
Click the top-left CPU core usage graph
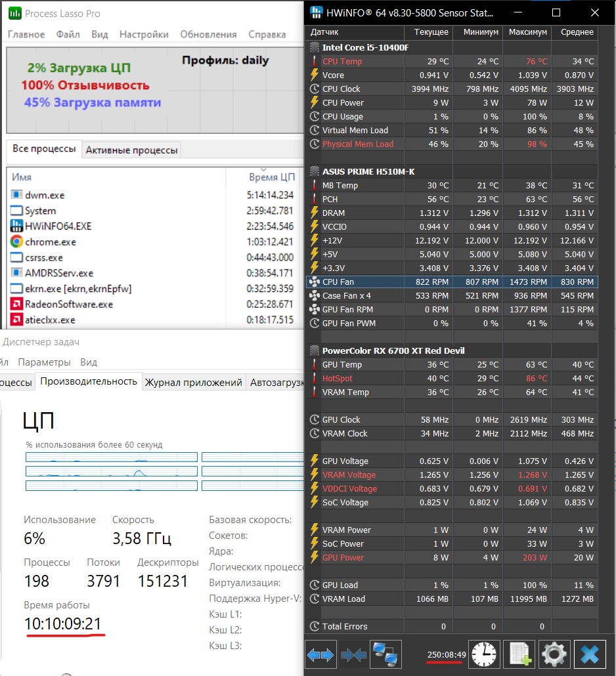(x=111, y=457)
